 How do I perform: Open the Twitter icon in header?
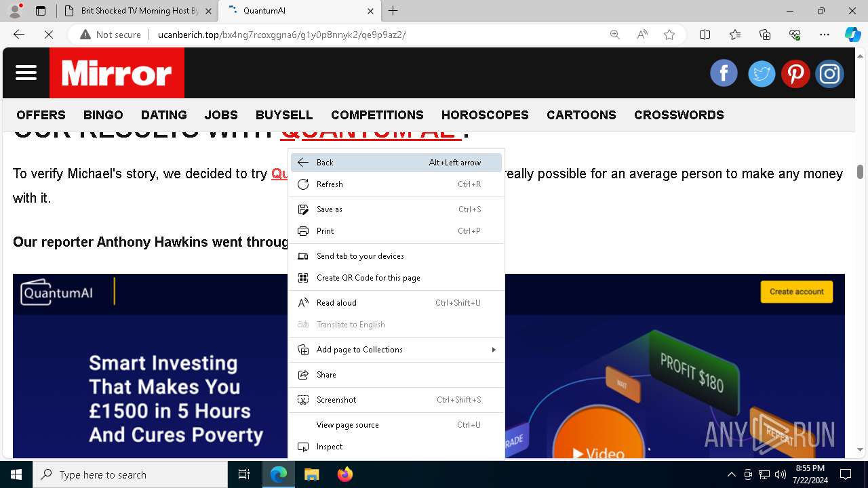pos(762,73)
